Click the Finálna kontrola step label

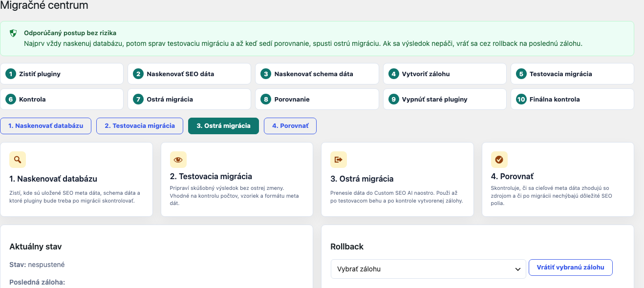[555, 99]
